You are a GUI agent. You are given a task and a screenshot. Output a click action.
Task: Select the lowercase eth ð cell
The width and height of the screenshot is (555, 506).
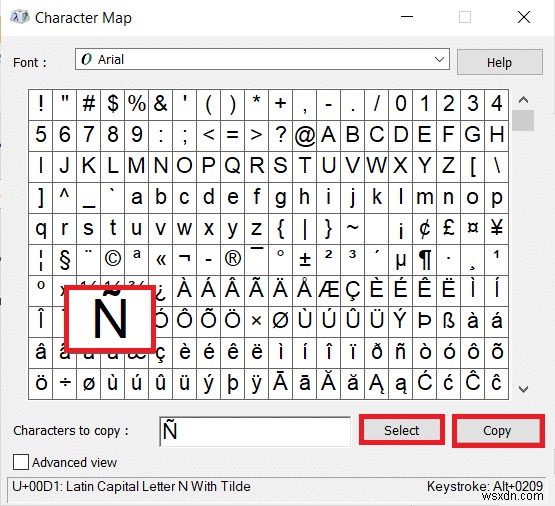point(377,352)
